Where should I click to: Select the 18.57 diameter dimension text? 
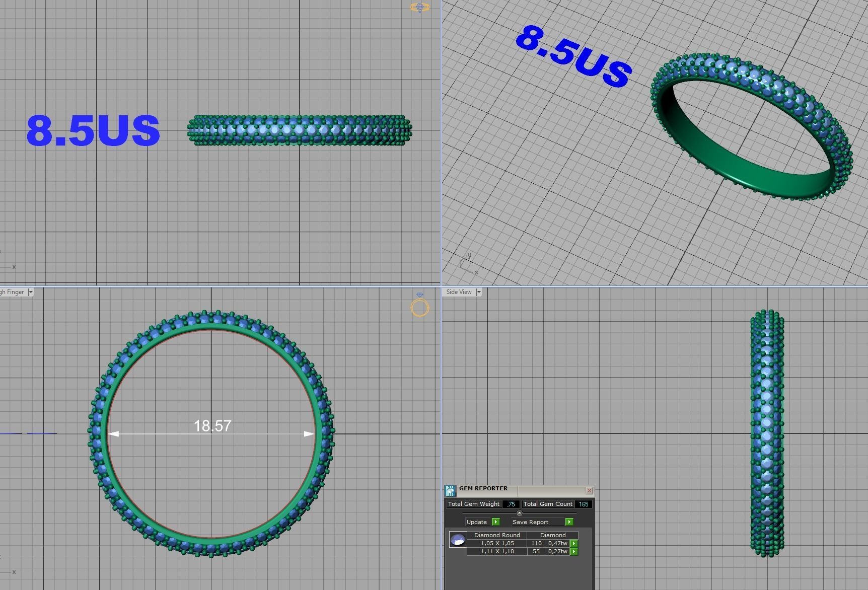(x=212, y=426)
